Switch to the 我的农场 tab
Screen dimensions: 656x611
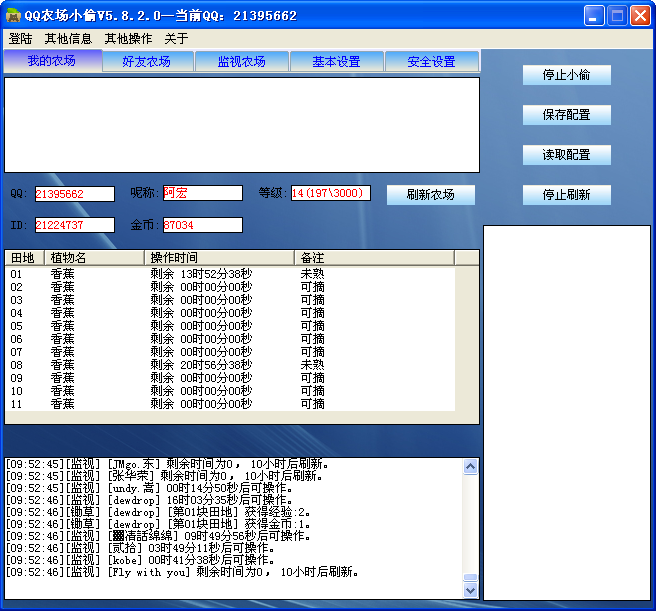[x=52, y=61]
